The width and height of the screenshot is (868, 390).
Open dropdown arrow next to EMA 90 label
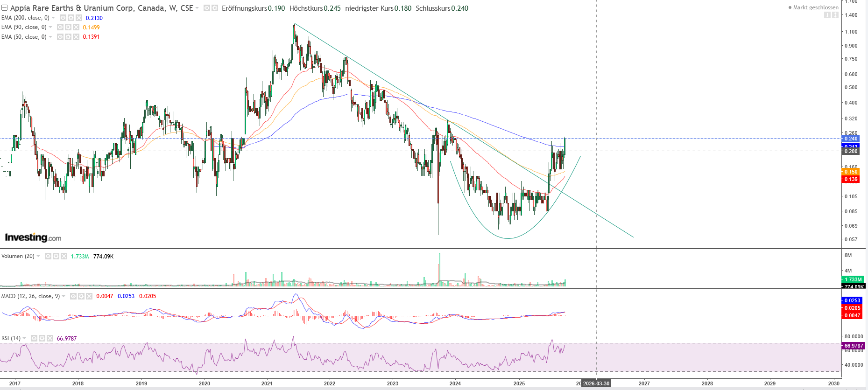tap(51, 27)
